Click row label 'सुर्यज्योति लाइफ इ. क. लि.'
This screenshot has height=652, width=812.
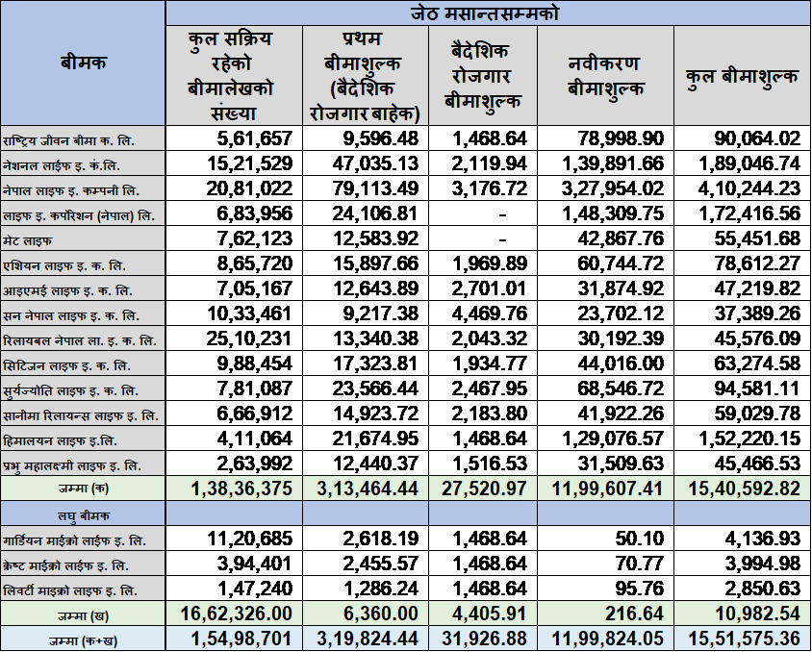(x=70, y=390)
